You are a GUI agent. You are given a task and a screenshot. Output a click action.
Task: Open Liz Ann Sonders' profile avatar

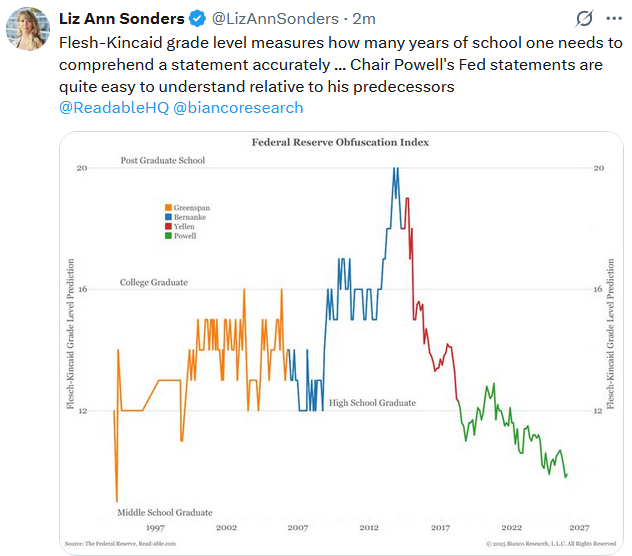tap(28, 28)
